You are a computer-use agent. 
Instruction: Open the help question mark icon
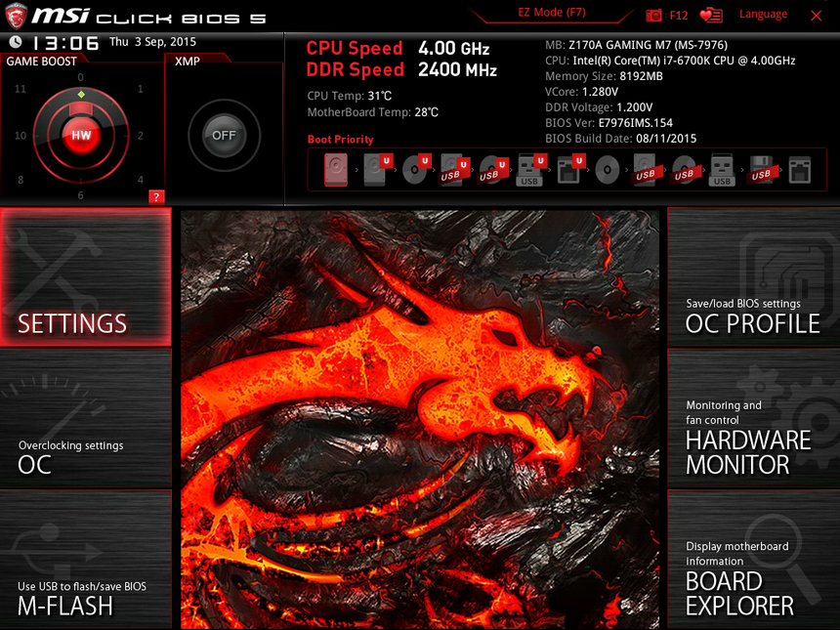[156, 195]
